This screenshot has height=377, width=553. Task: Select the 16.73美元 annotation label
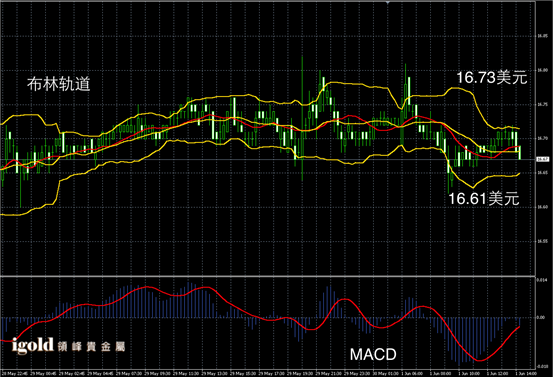tap(492, 78)
